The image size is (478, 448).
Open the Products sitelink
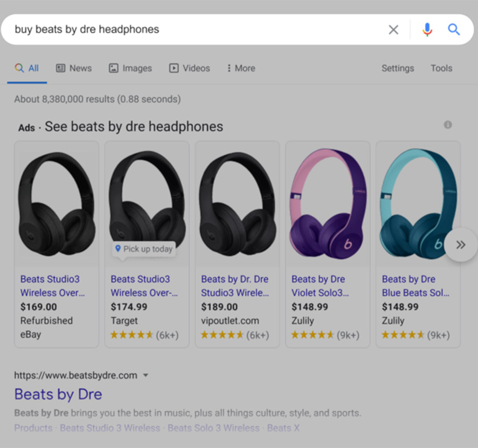33,428
